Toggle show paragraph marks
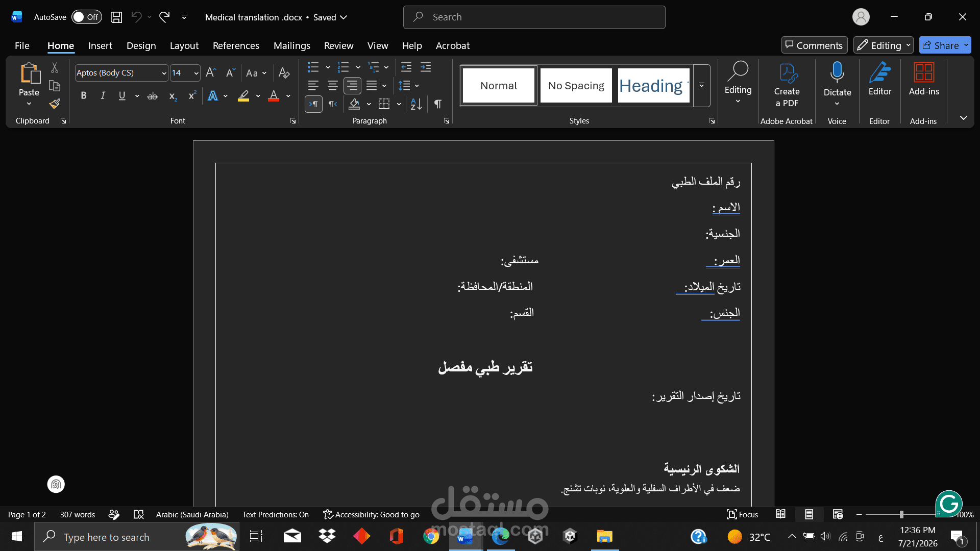 click(438, 104)
